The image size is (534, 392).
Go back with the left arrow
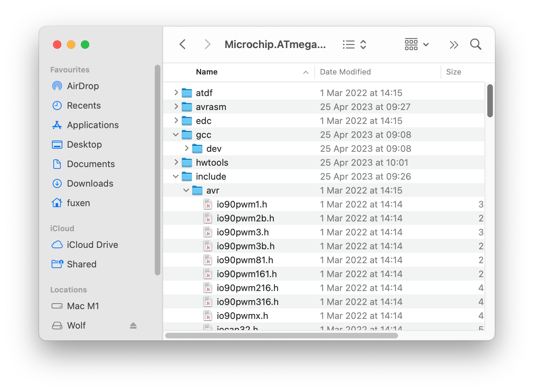click(x=182, y=45)
